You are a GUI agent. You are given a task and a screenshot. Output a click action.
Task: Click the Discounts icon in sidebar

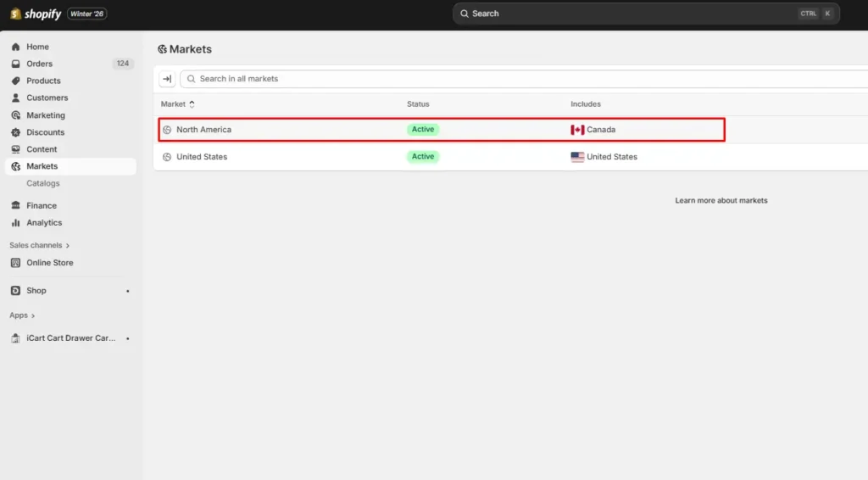point(16,132)
